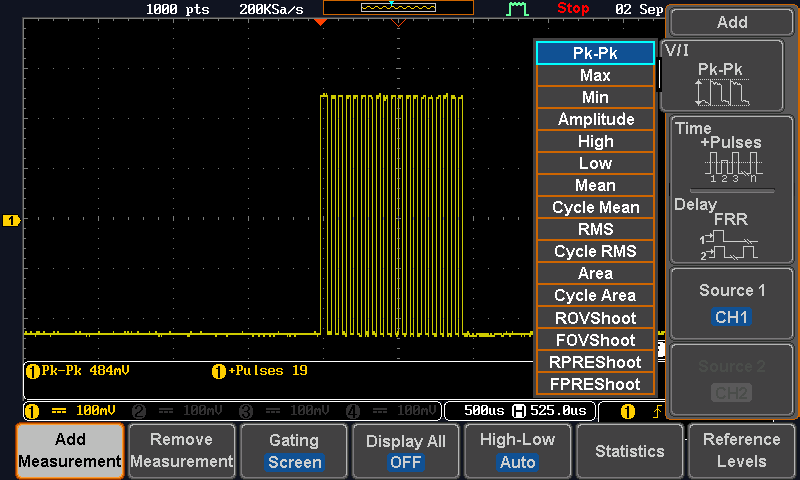Select the +Pulses time measurement icon
Screen dimensions: 800x480
click(x=730, y=162)
